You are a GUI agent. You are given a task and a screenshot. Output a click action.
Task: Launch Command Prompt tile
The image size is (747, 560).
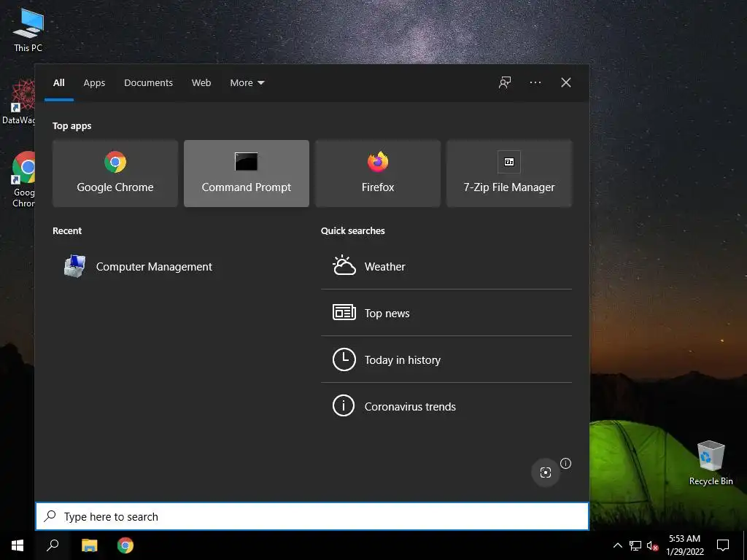click(247, 174)
